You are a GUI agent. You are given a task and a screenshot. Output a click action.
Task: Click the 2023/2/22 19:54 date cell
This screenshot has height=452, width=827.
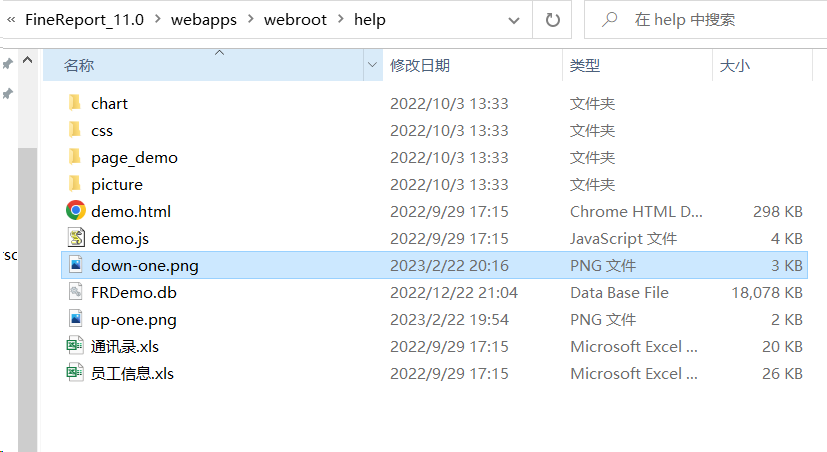point(449,320)
